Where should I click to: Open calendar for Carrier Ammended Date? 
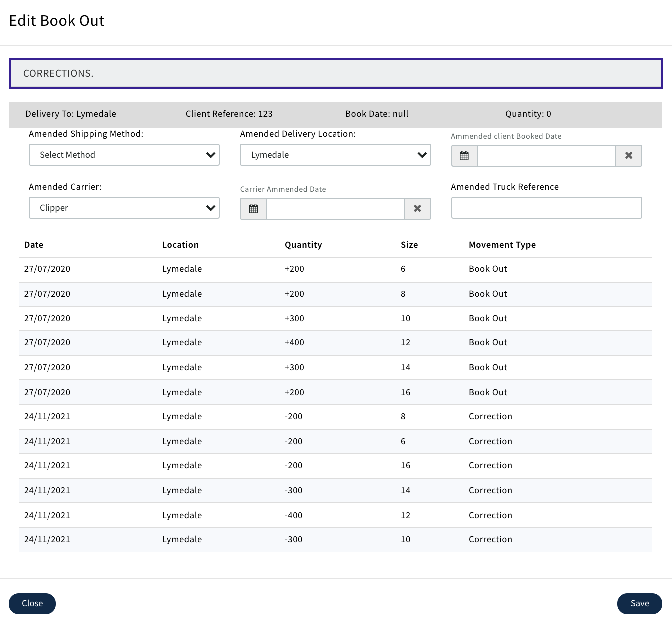(x=253, y=209)
